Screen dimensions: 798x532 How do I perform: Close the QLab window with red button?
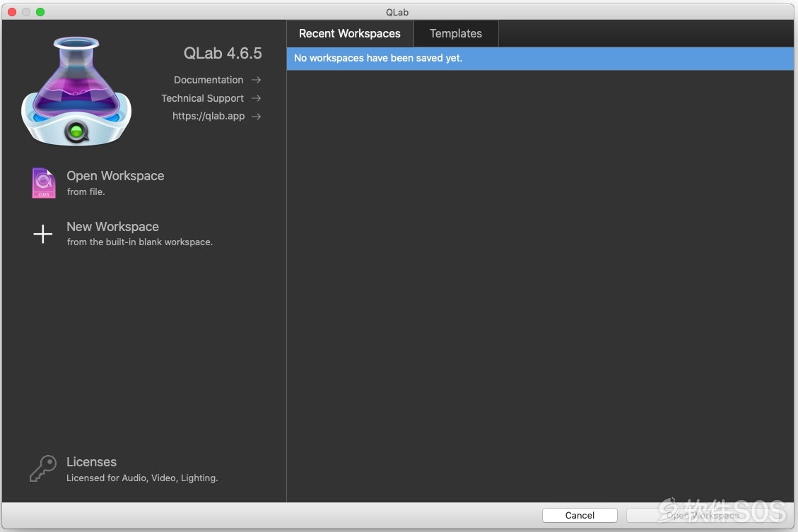(12, 12)
